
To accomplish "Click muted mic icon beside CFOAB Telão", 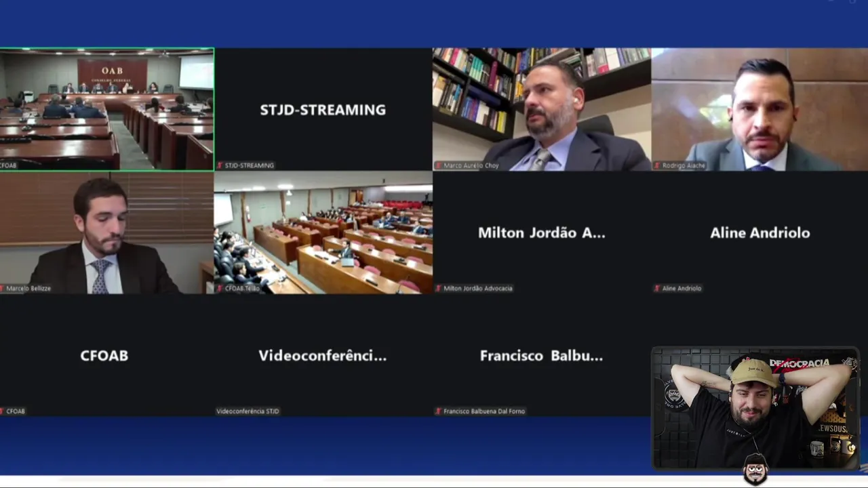I will [220, 289].
